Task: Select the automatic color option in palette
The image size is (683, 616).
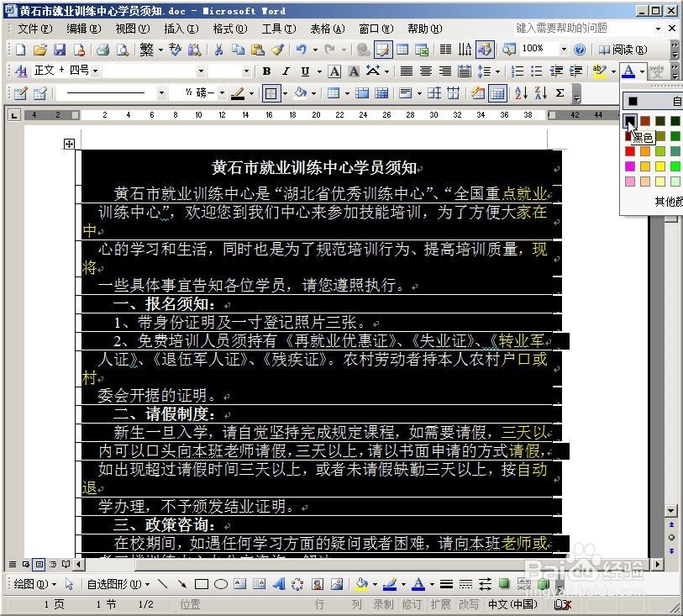Action: point(653,101)
